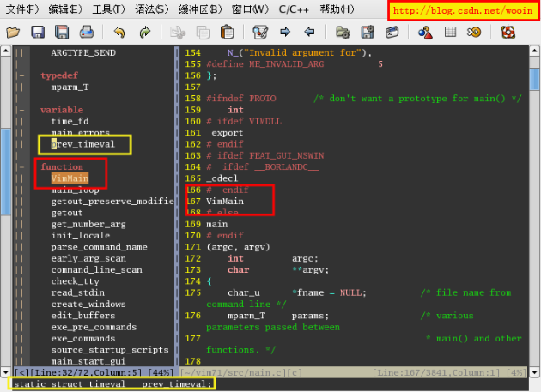Click the Paste clipboard icon

(227, 33)
